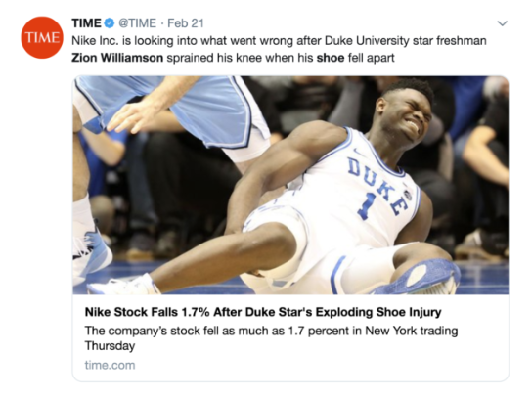Viewport: 532px width, 399px height.
Task: Click the bold word shoe in tweet
Action: (x=331, y=58)
